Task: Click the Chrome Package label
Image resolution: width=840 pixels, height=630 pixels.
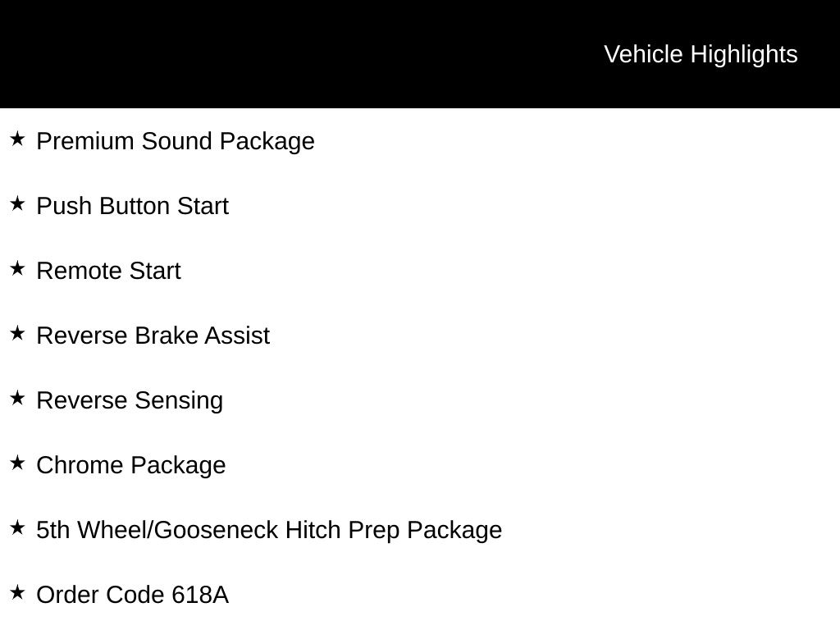Action: (130, 465)
